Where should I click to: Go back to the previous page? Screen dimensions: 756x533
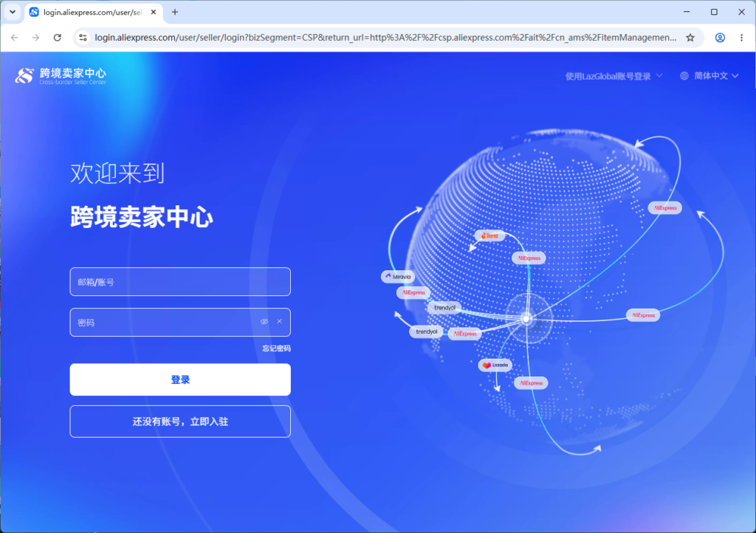click(15, 38)
